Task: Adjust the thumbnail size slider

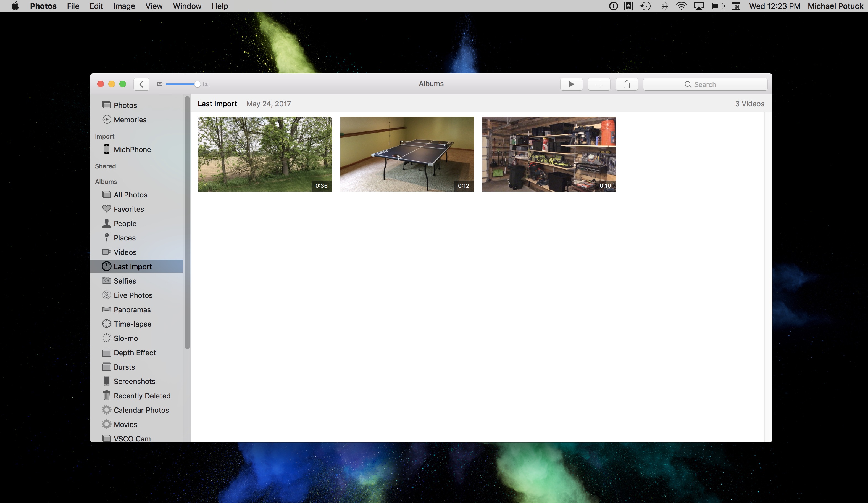Action: click(x=197, y=84)
